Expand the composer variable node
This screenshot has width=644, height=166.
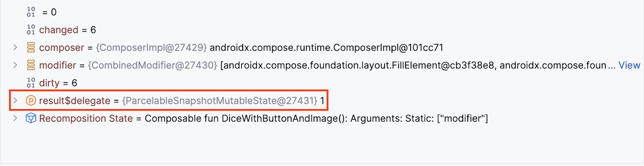(x=15, y=48)
